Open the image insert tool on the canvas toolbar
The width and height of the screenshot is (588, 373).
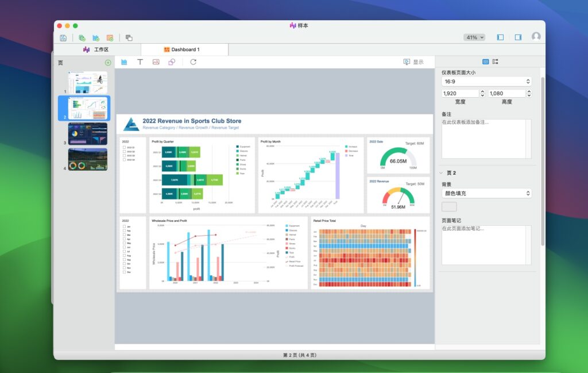pyautogui.click(x=156, y=61)
